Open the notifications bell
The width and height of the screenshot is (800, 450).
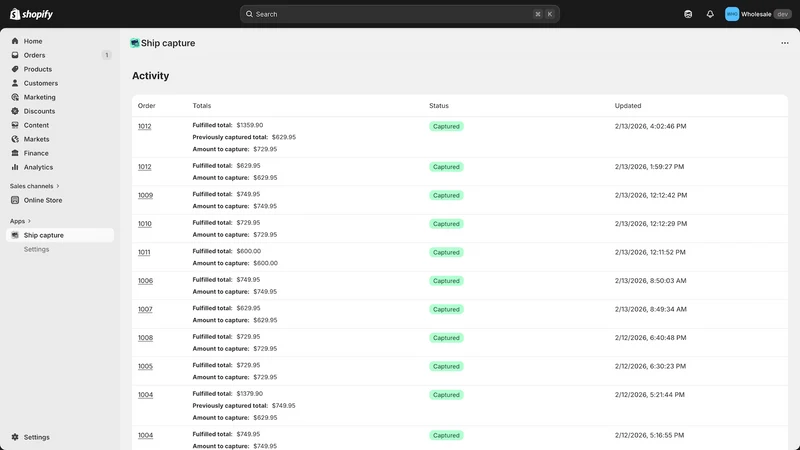710,14
